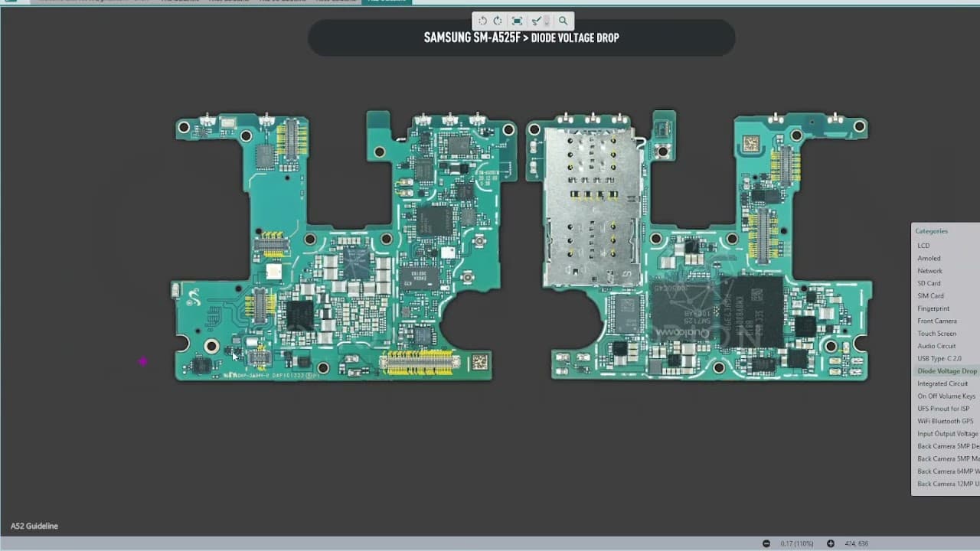Open dropdown arrow beside the brush tool
This screenshot has width=980, height=551.
pos(547,21)
